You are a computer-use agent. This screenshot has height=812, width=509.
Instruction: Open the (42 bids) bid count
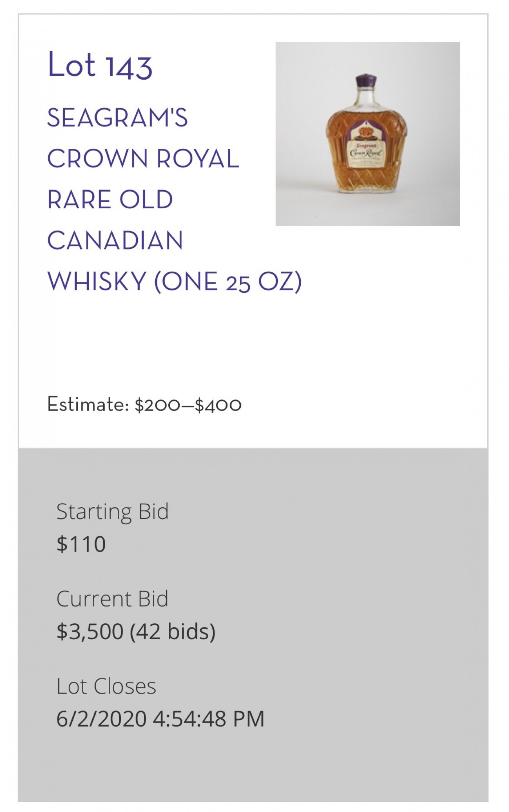click(173, 631)
